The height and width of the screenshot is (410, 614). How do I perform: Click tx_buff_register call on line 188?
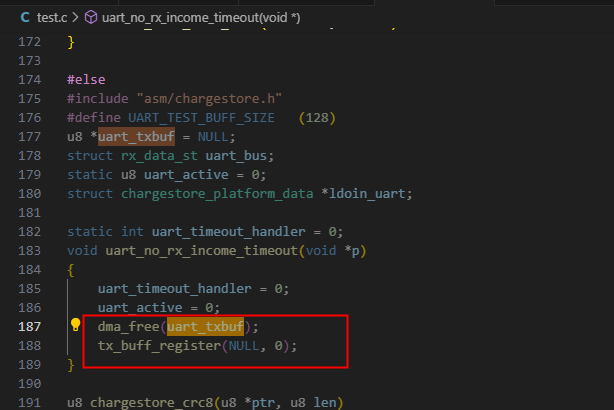click(x=159, y=346)
